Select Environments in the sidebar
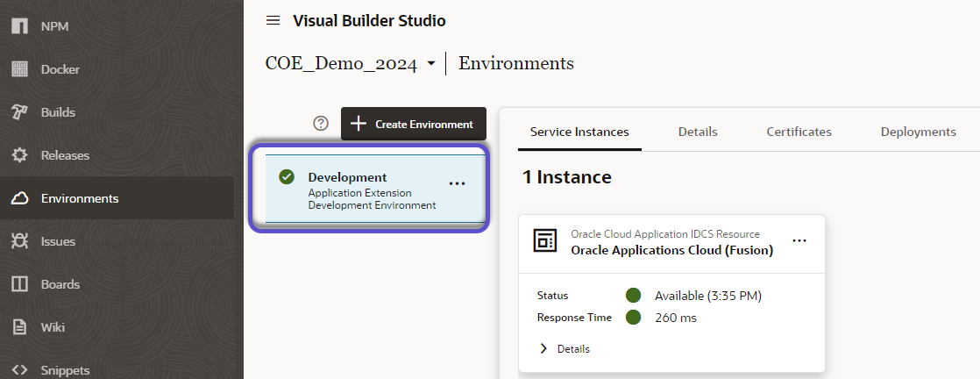 [x=79, y=198]
